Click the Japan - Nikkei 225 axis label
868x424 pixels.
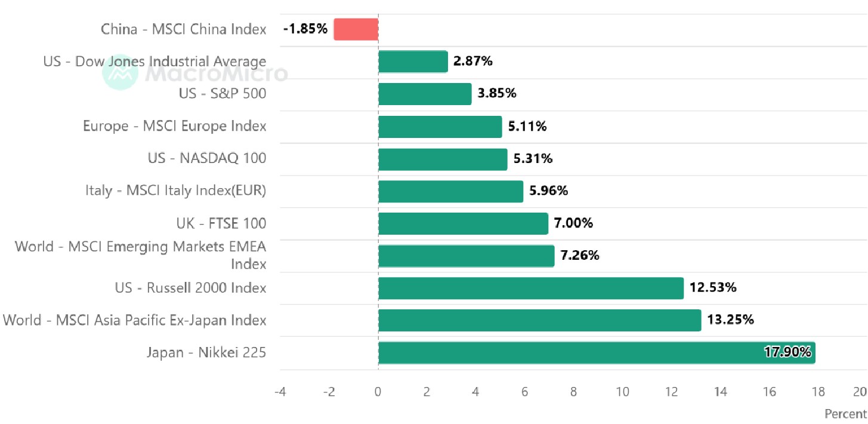pos(206,352)
